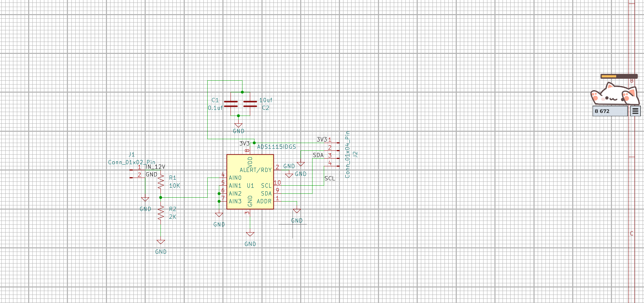This screenshot has width=644, height=303.
Task: Click the 2K resistor value
Action: (x=173, y=217)
